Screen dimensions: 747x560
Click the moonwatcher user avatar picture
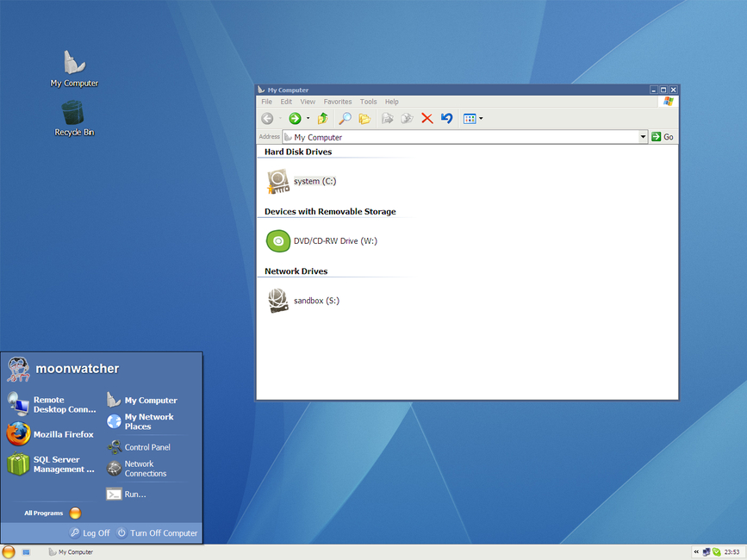pos(19,369)
